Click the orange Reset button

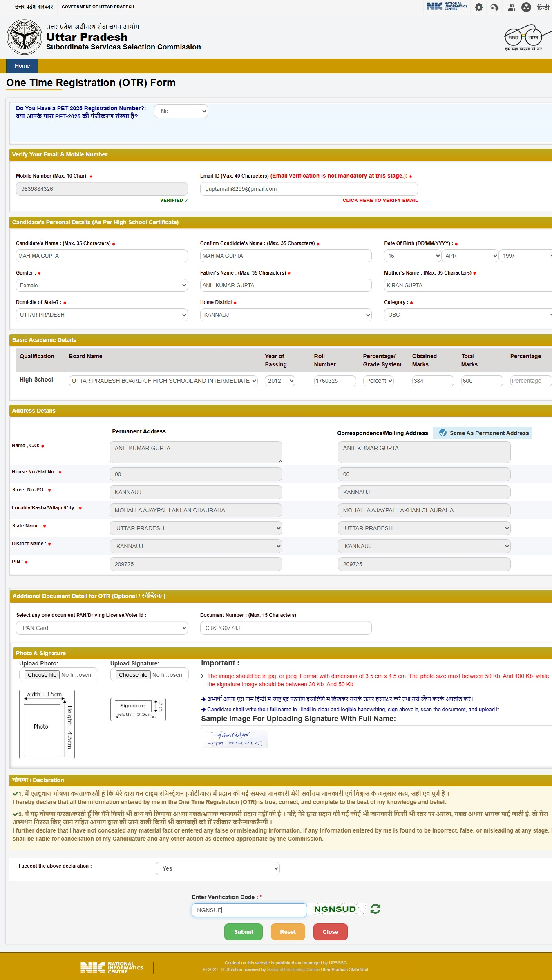[288, 932]
